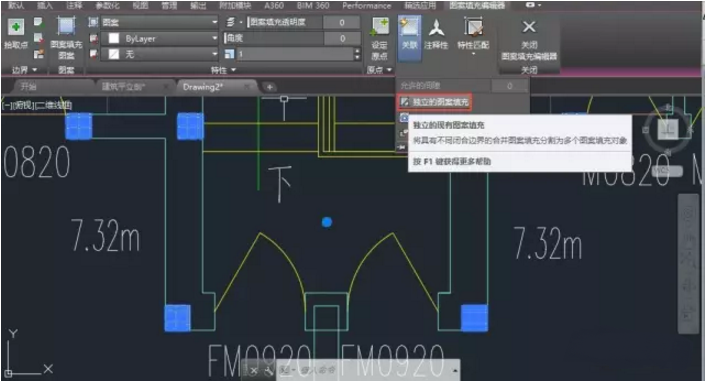Expand the Boundaries (边界) panel

[24, 70]
